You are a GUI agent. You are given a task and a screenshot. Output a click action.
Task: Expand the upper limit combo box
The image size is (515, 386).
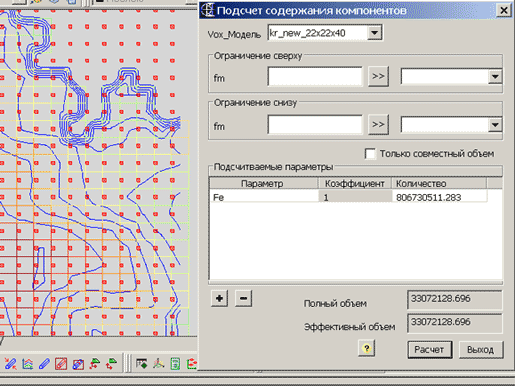495,77
